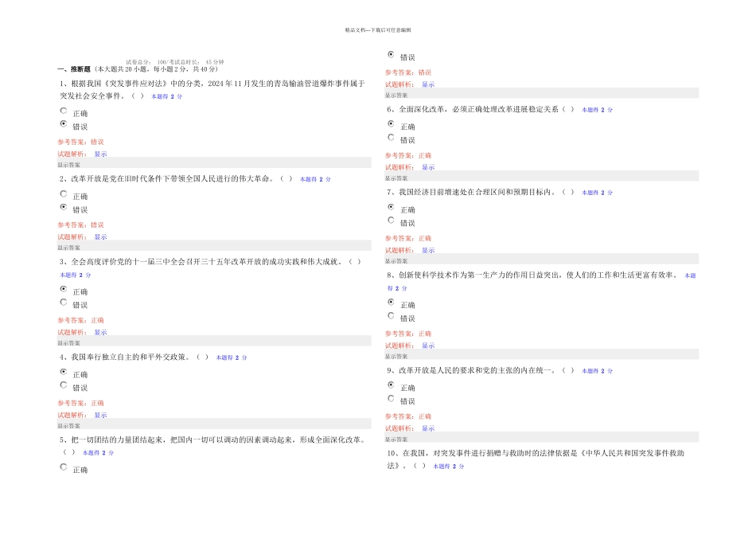Open 显示 link for question 2 analysis
Viewport: 756px width, 535px height.
pos(100,237)
